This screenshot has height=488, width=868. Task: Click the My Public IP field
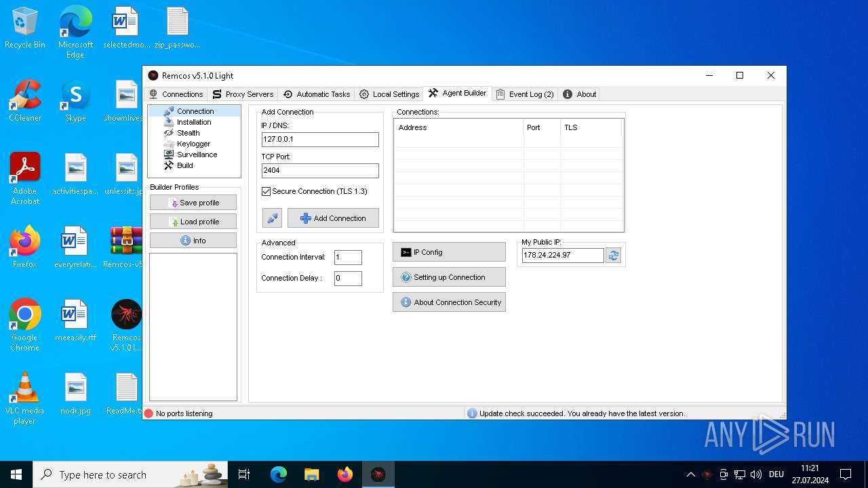[563, 256]
